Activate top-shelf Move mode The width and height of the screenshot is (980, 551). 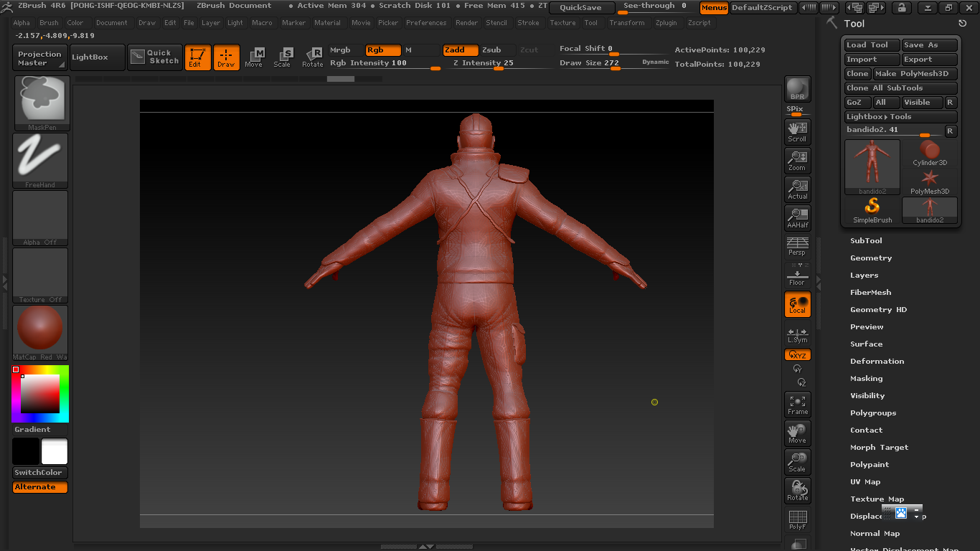[x=254, y=57]
